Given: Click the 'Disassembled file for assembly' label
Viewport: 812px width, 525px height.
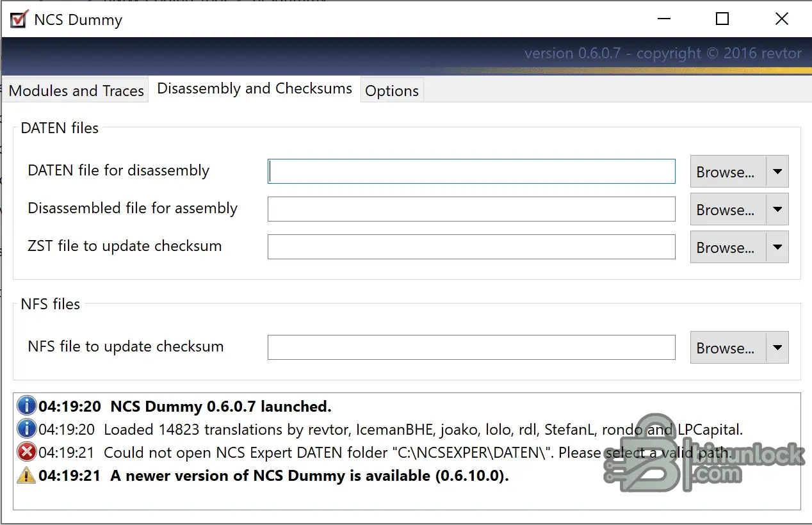Looking at the screenshot, I should [133, 209].
